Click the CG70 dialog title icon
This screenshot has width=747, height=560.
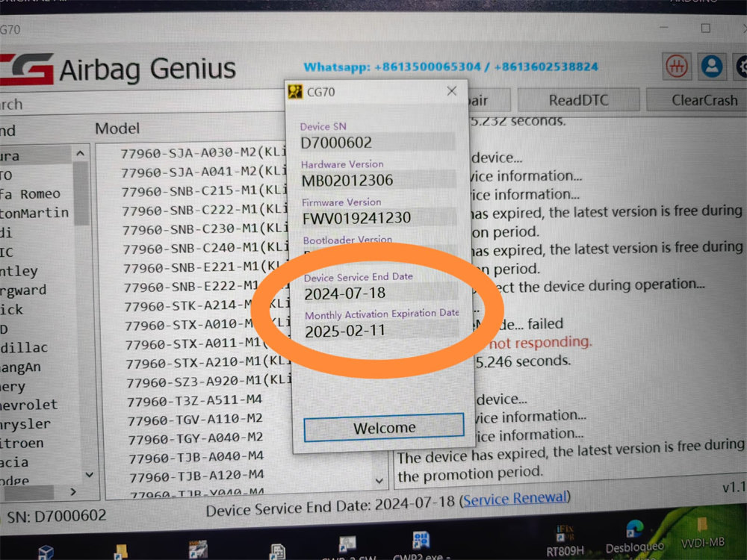coord(295,91)
